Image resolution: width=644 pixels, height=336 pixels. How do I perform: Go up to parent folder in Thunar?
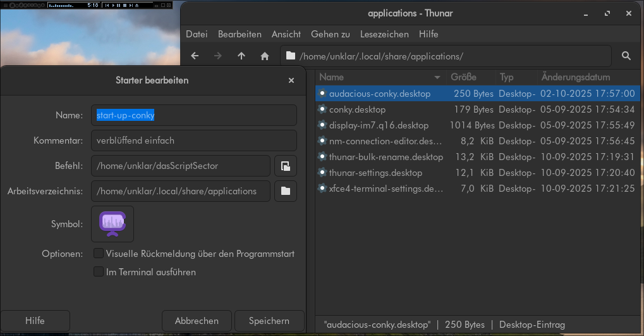coord(241,56)
